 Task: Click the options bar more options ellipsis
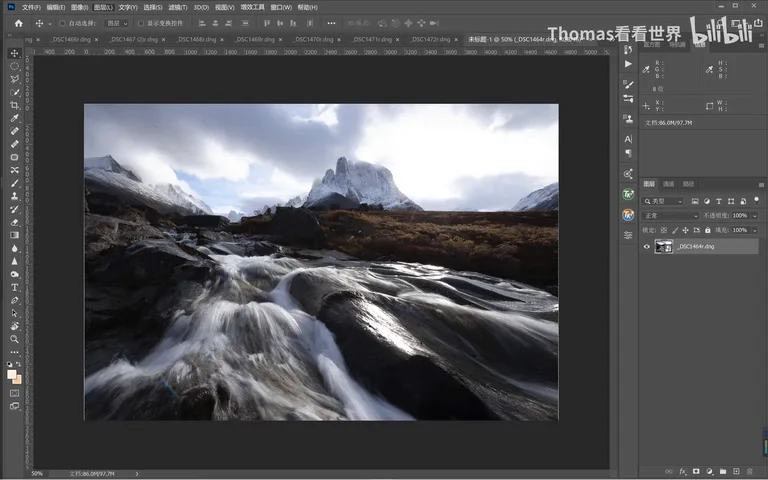click(x=332, y=23)
